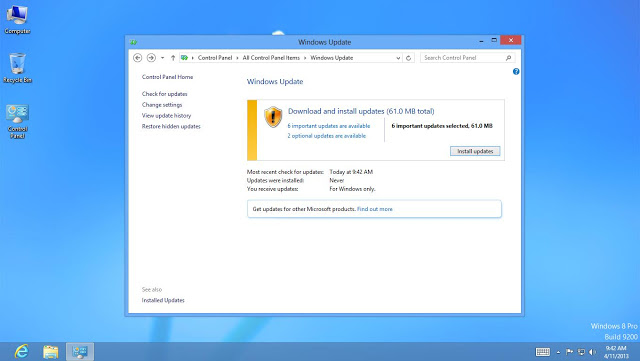
Task: Click the Forward navigation arrow
Action: pyautogui.click(x=151, y=58)
